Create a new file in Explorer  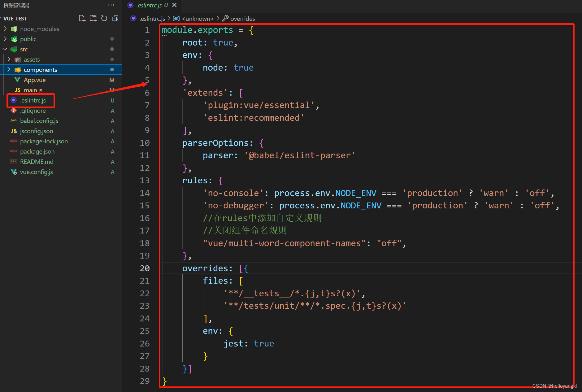(82, 18)
